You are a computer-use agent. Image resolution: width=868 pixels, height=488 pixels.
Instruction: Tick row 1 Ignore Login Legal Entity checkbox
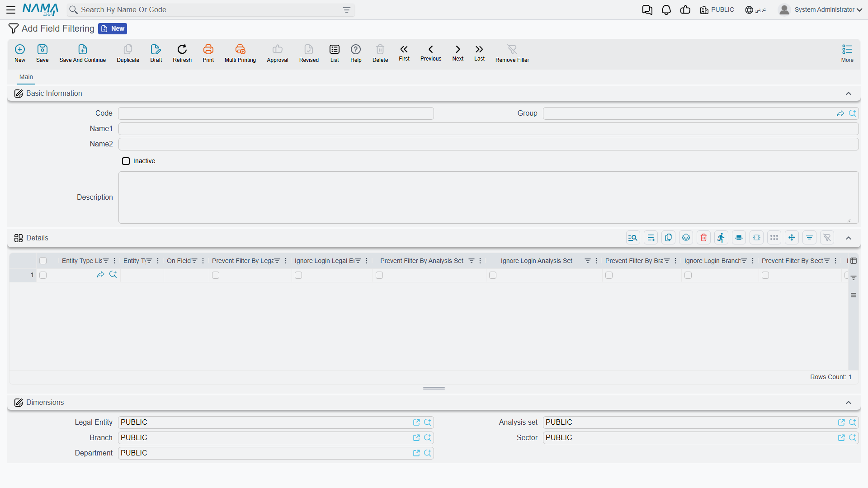coord(298,275)
